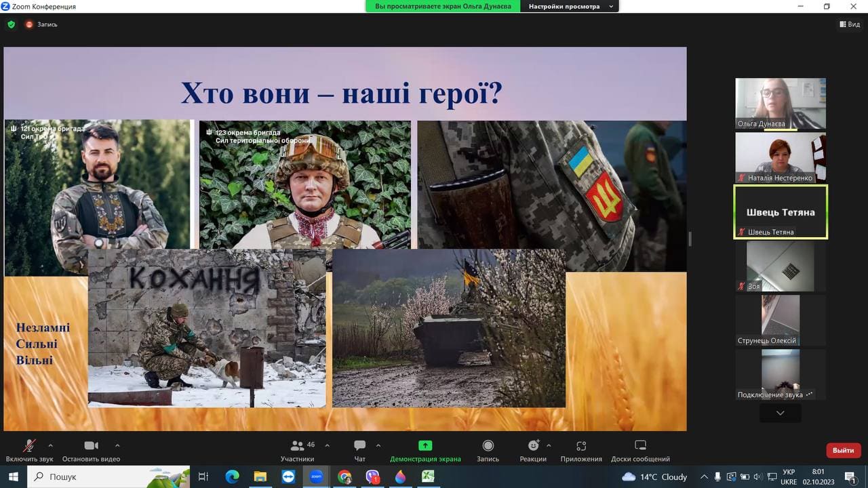Screen dimensions: 868x488
Task: Open Доски сообщений whiteboards
Action: click(640, 451)
